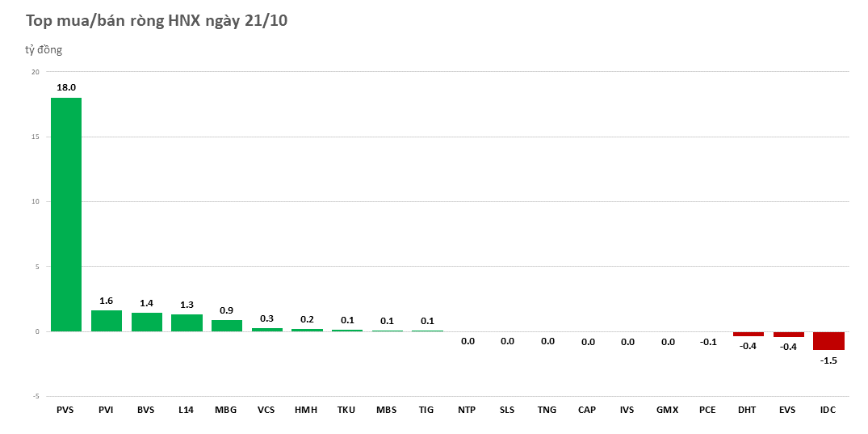Click the green PVI bar

(x=107, y=321)
